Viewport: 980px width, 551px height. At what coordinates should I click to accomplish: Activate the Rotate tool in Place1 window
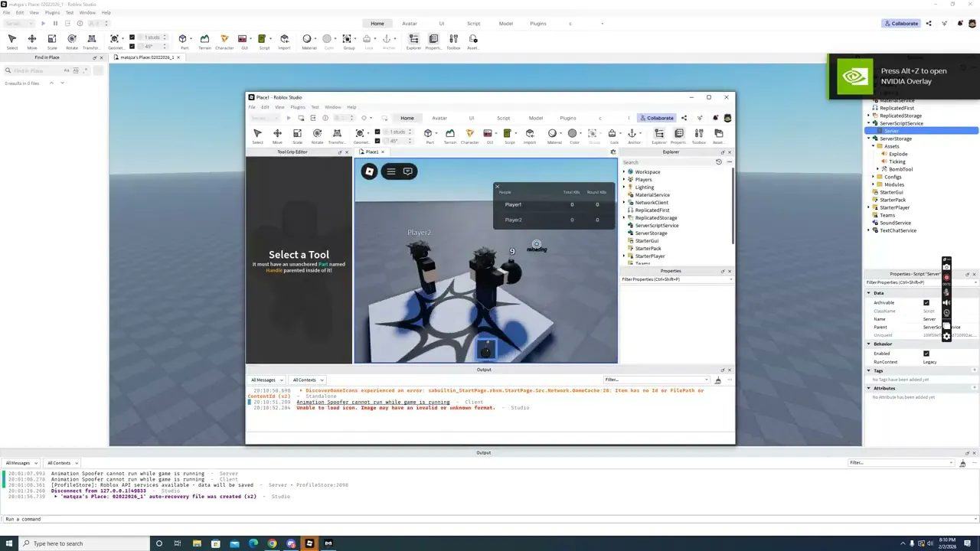coord(317,135)
